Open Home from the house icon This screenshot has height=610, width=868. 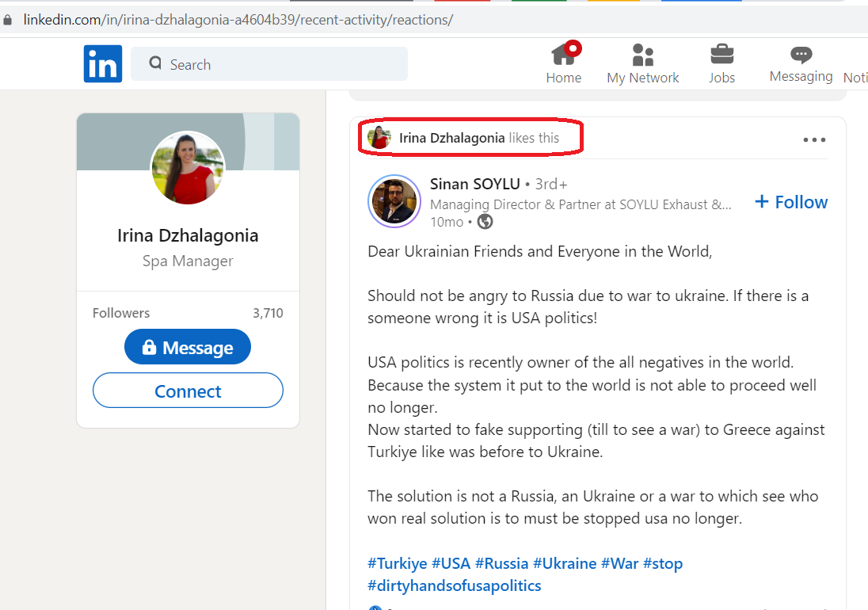pos(564,54)
